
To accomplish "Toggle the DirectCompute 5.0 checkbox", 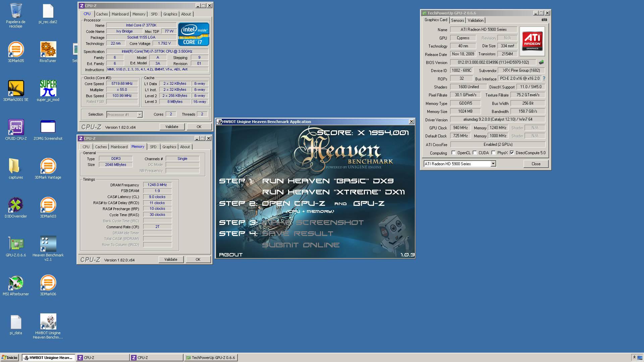I will click(512, 153).
